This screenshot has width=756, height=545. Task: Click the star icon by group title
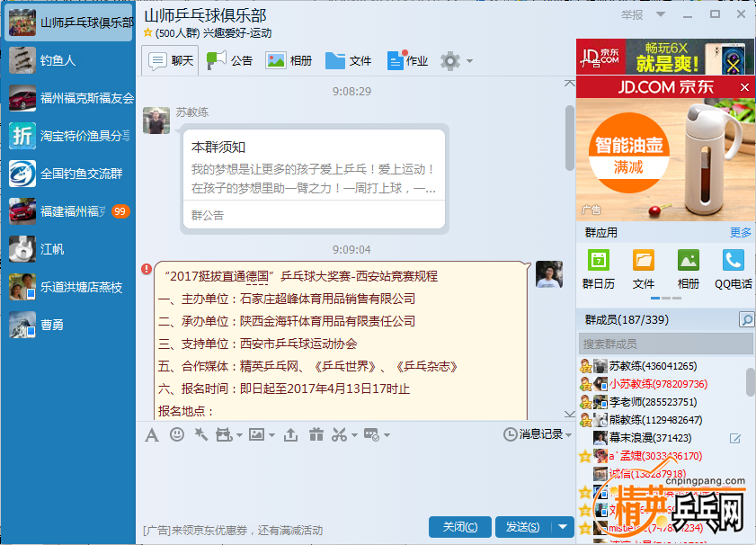pos(148,32)
